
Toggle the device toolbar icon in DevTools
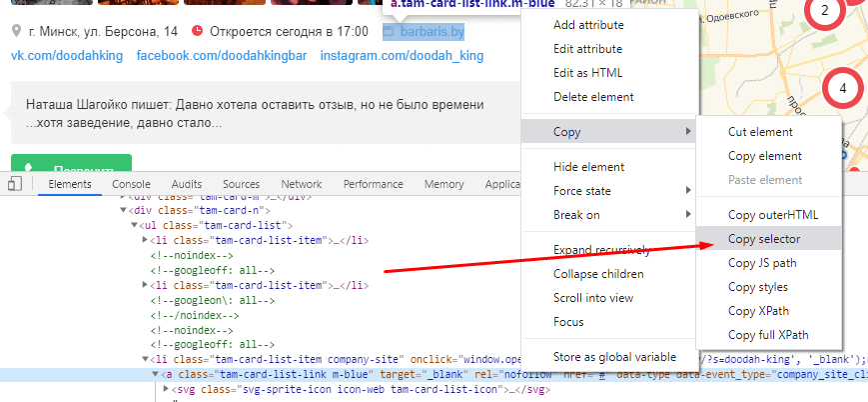(x=16, y=184)
